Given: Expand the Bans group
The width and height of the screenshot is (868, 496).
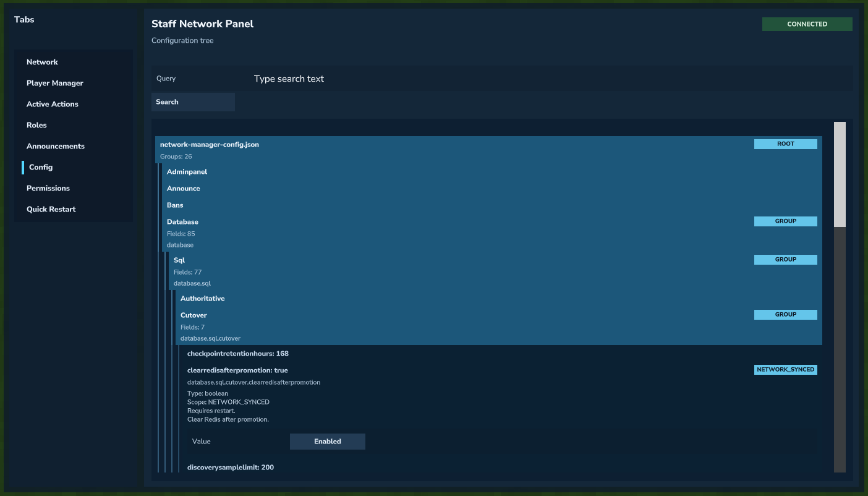Looking at the screenshot, I should click(x=175, y=205).
